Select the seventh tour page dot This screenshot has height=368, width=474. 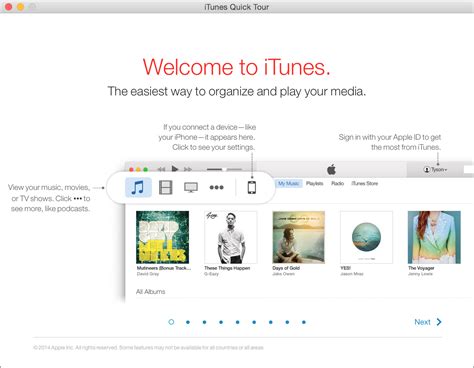click(271, 322)
